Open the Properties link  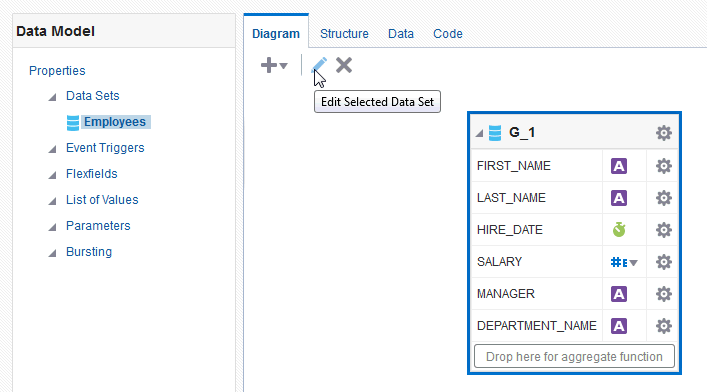[x=57, y=71]
